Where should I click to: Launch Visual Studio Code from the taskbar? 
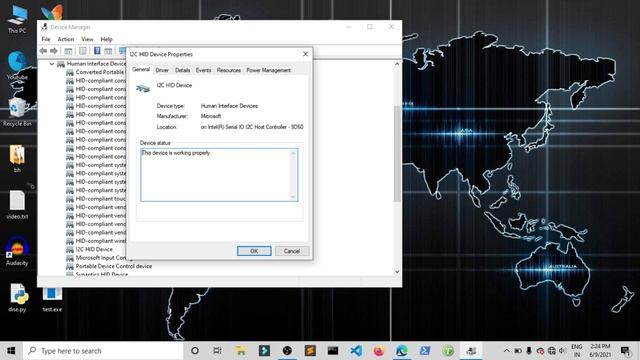tap(356, 351)
